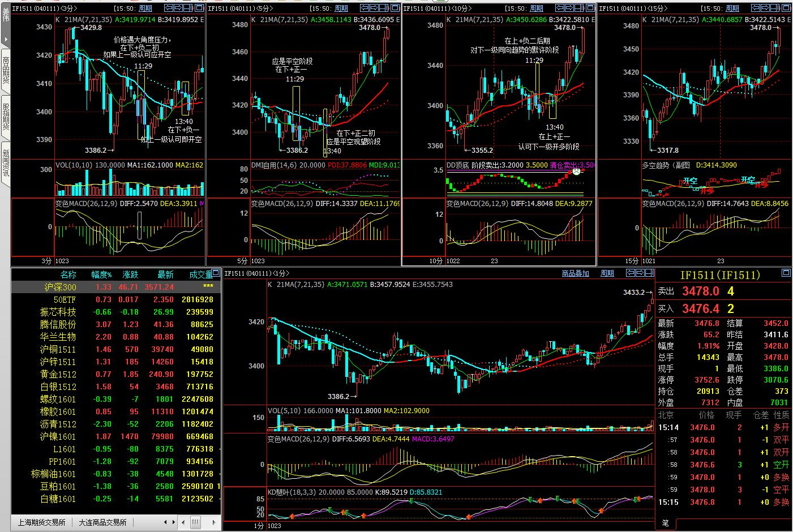Sort list by 幅度% column
The width and height of the screenshot is (793, 532).
click(x=101, y=274)
